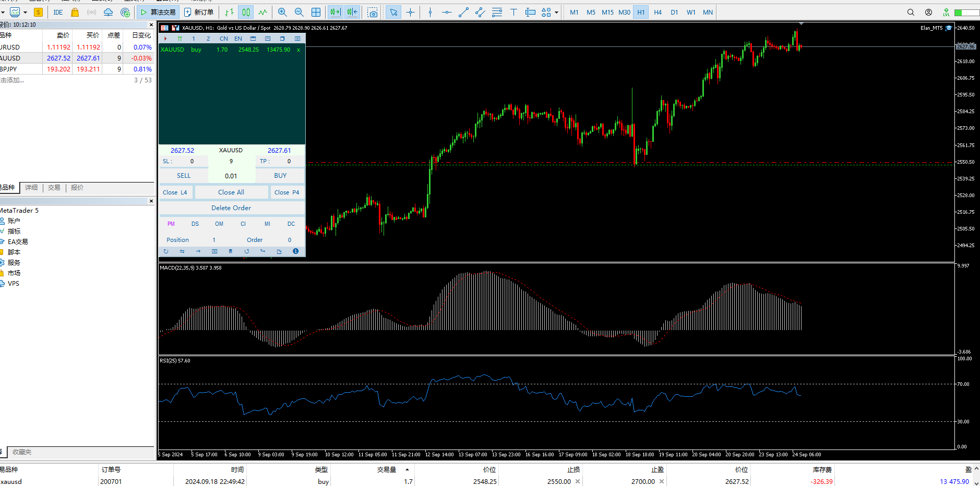The image size is (980, 486).
Task: Open a new order with 新订单
Action: click(199, 12)
